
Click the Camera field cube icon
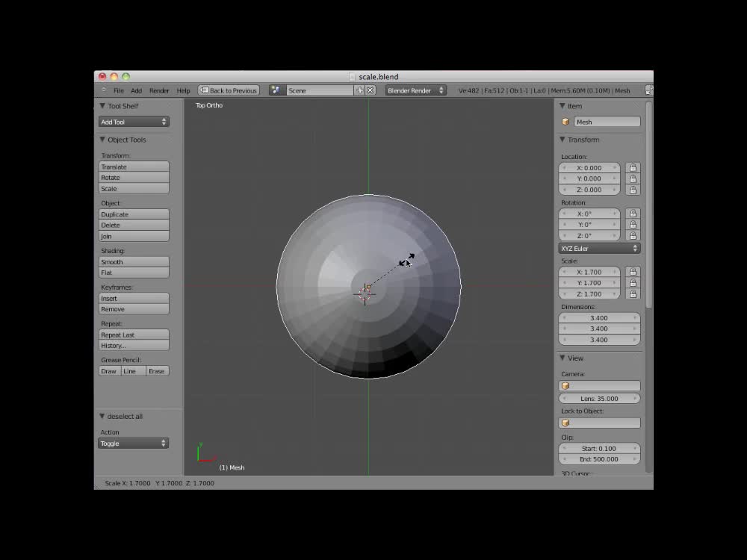click(x=565, y=386)
